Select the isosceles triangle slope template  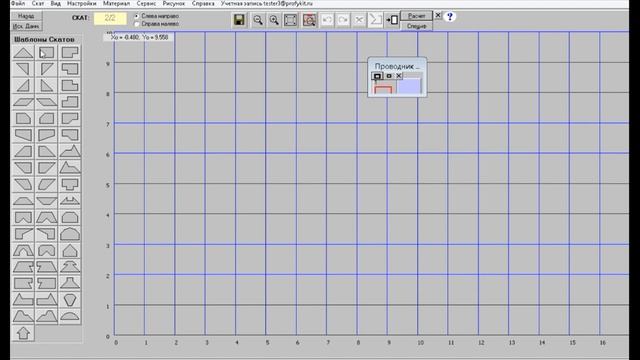(x=23, y=53)
